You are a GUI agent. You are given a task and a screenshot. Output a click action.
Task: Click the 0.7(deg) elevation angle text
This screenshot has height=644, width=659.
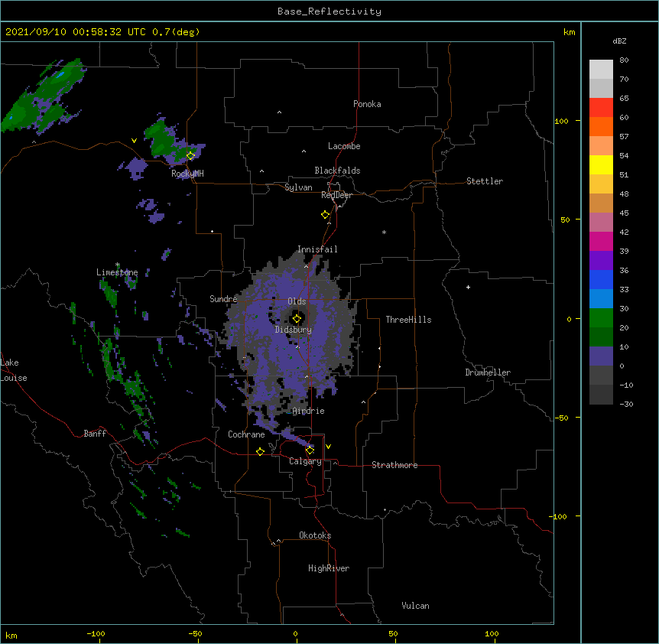176,32
